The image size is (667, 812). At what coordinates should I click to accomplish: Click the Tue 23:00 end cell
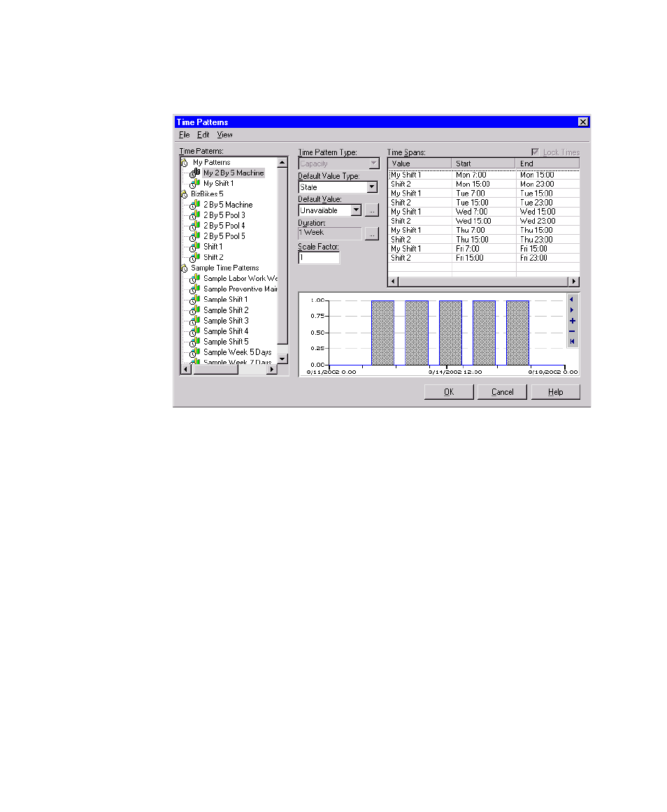tap(548, 203)
